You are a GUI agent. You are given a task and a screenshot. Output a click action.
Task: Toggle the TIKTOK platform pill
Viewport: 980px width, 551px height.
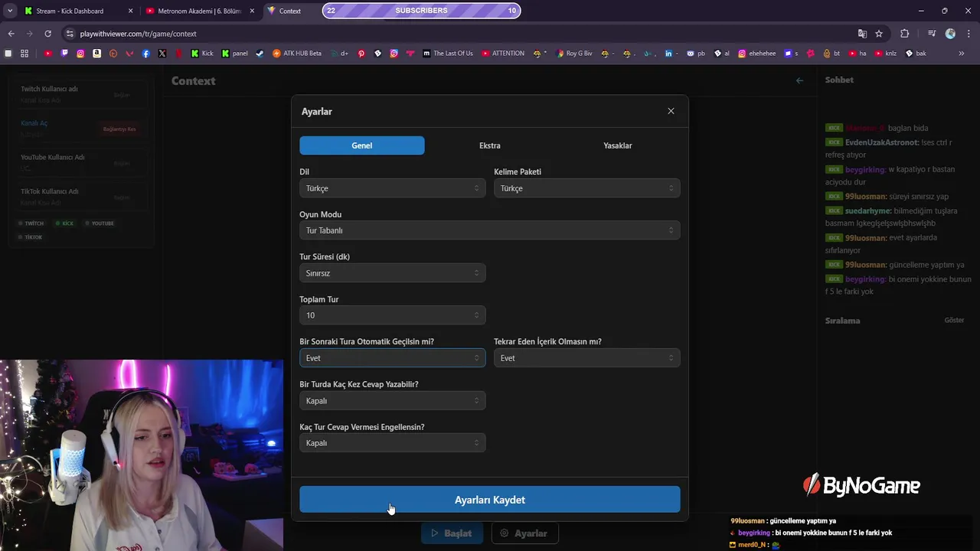[31, 237]
